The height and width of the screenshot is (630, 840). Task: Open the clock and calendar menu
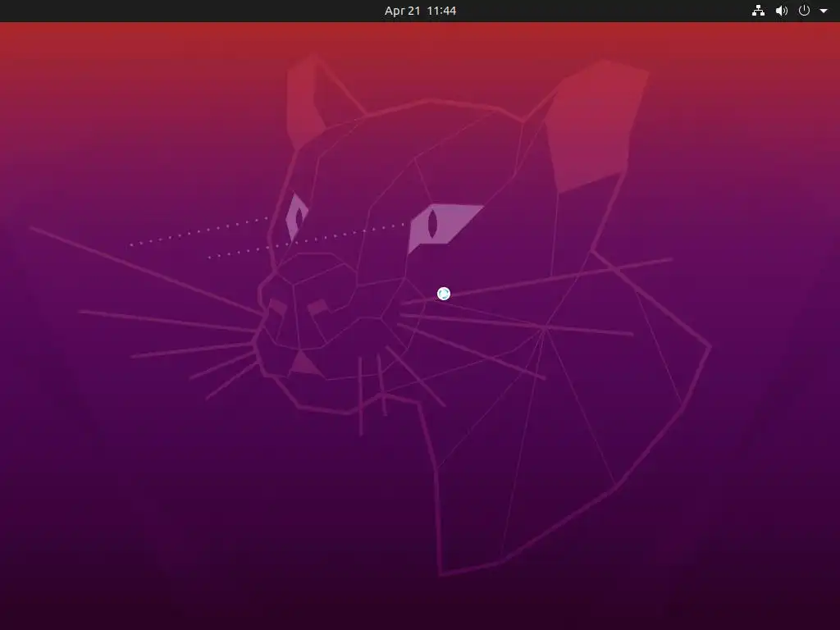(x=420, y=11)
